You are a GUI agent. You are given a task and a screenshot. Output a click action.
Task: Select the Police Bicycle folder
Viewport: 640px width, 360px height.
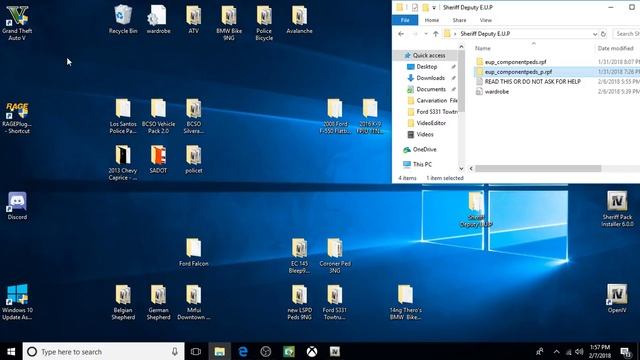(x=264, y=22)
